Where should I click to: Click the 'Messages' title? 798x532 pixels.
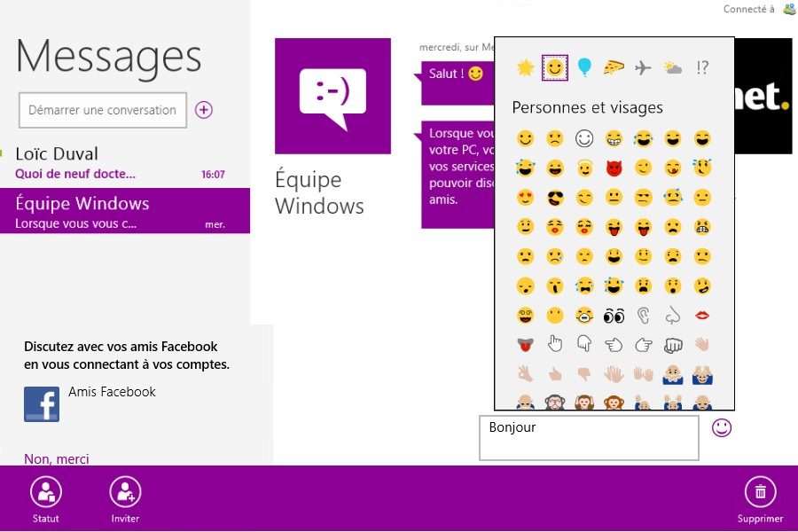(x=109, y=57)
